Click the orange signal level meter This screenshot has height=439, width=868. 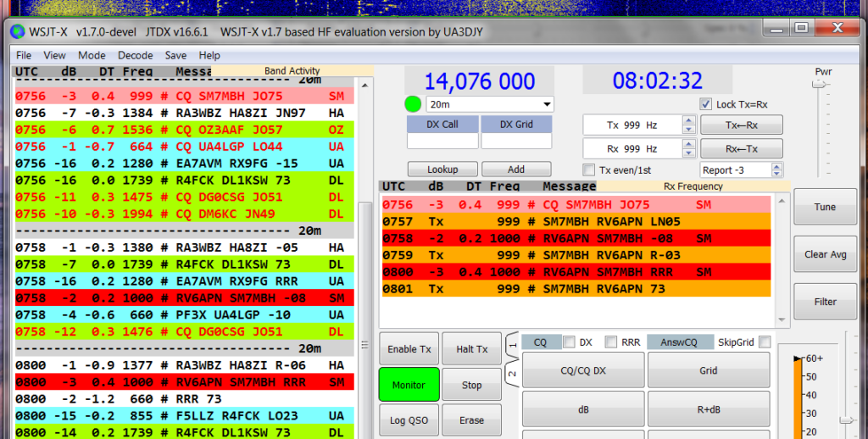pyautogui.click(x=798, y=397)
